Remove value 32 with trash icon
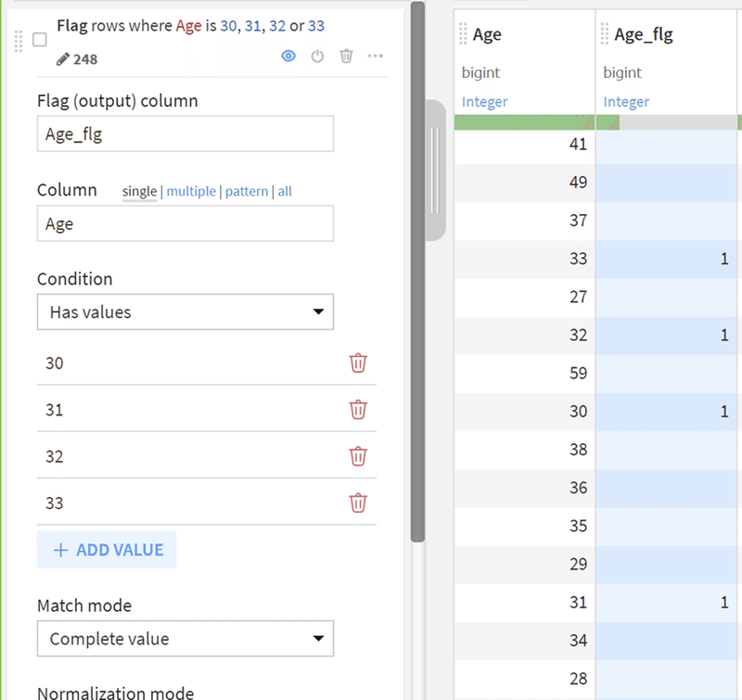The height and width of the screenshot is (700, 742). [x=358, y=456]
